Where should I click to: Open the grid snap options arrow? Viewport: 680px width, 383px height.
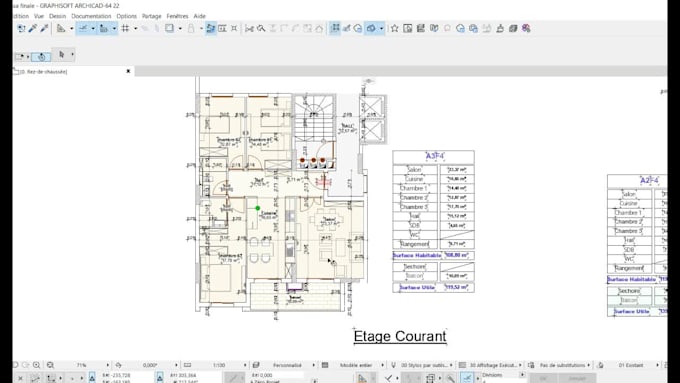[x=135, y=29]
